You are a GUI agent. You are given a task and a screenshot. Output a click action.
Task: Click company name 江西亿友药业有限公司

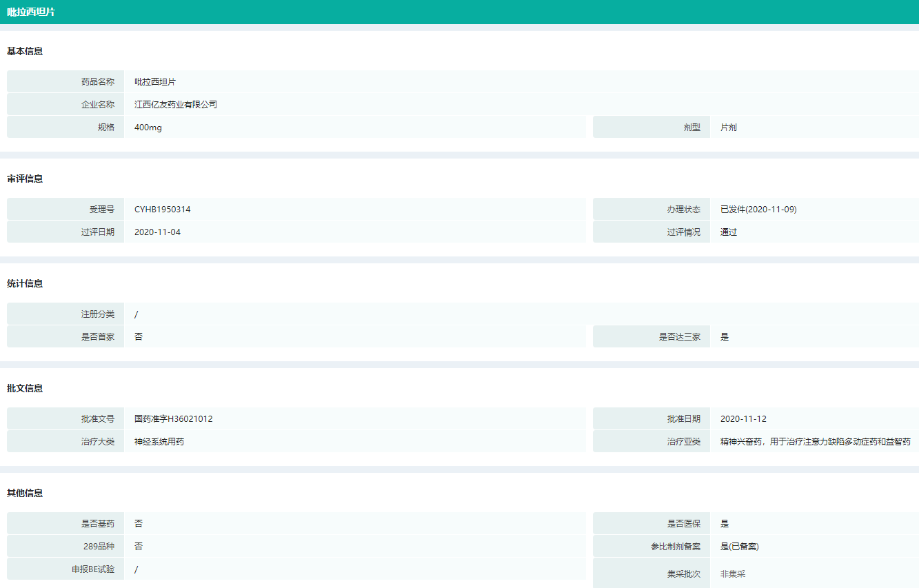176,105
